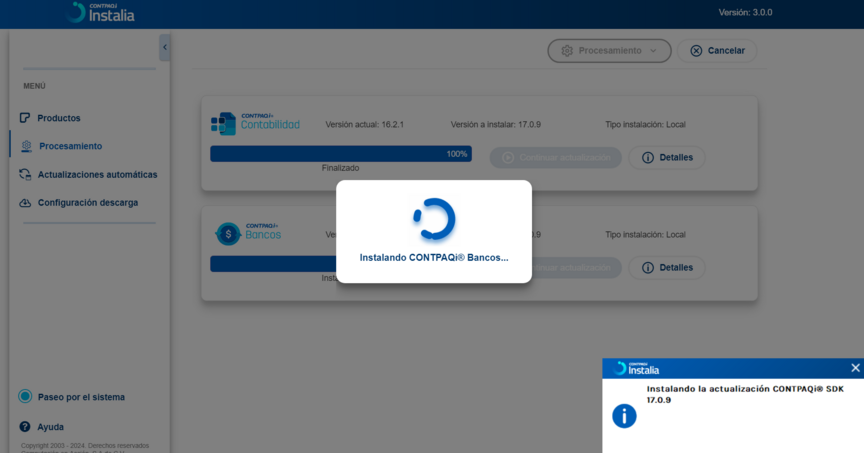Click 'Finalizado' status under Contabilidad

(x=341, y=168)
